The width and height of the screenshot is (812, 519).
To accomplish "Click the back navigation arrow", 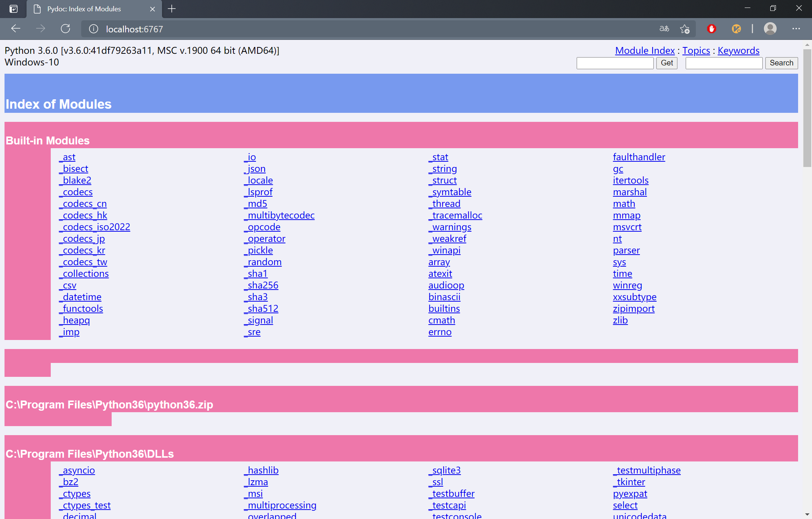I will [15, 29].
